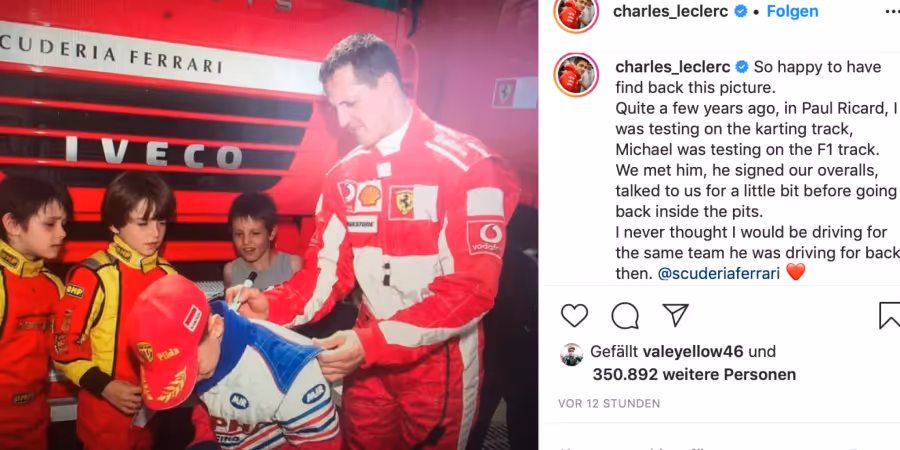
Task: View the 350.892 weitere Personen likes list
Action: coord(694,375)
